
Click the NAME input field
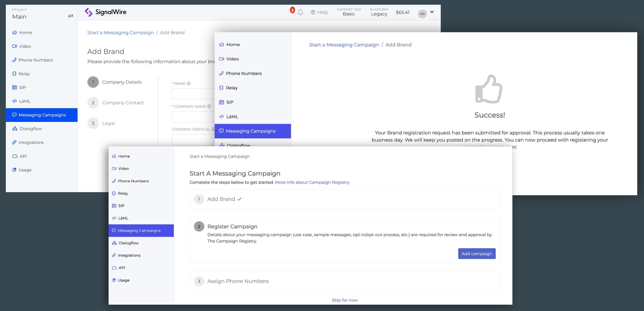pos(193,94)
